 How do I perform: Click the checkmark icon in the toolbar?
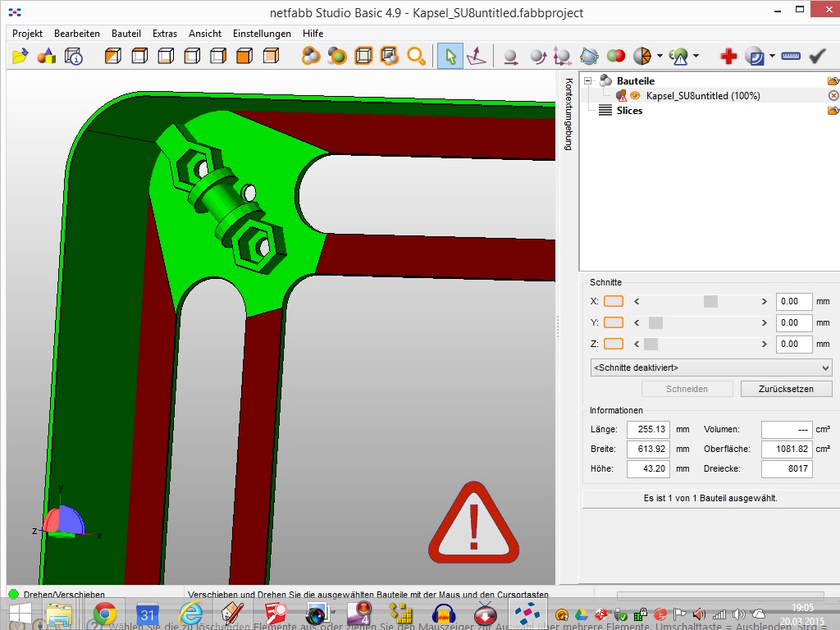[817, 56]
